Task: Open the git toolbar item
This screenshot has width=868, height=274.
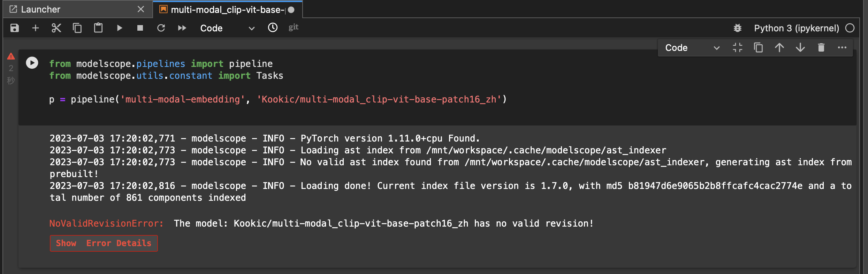Action: 294,27
